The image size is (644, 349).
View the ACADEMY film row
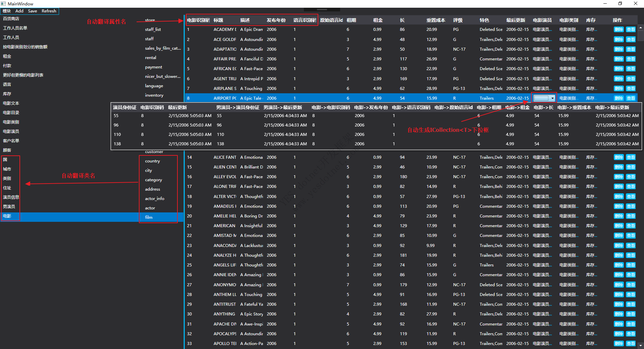[631, 30]
